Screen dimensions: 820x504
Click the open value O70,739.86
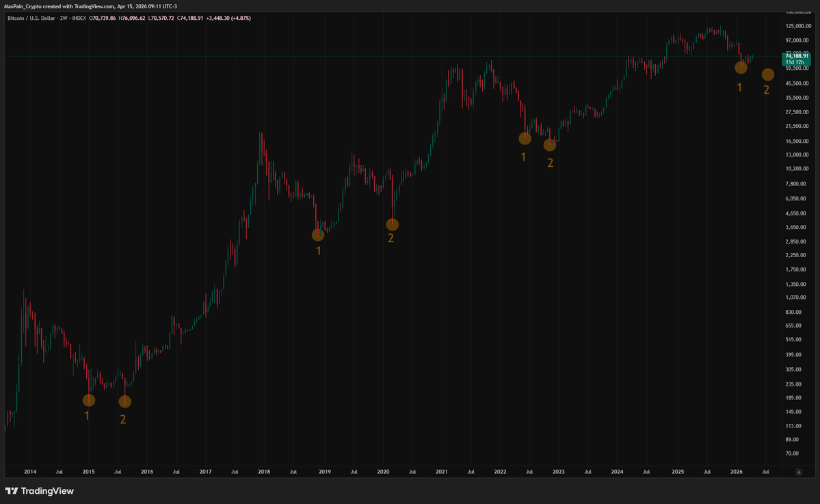click(103, 18)
